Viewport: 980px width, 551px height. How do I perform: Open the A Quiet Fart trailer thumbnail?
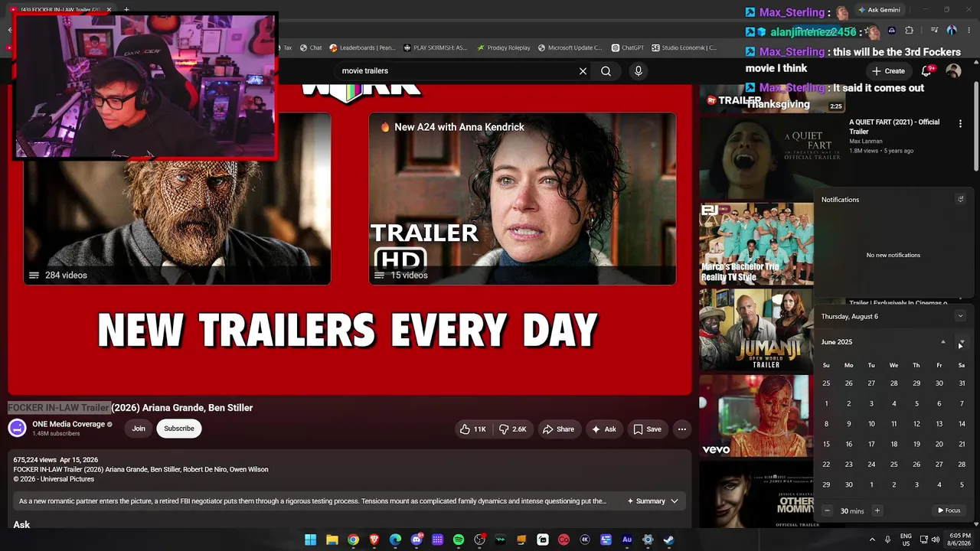click(772, 157)
